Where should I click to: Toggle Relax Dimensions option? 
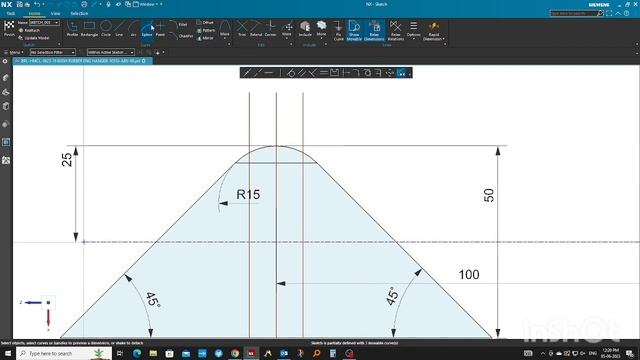[374, 31]
